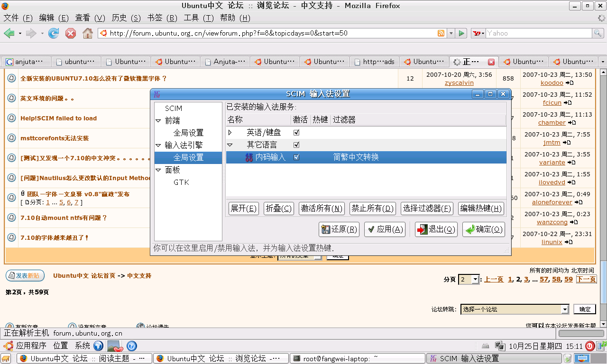Open the Firefox home page icon
The image size is (607, 364).
pos(88,33)
